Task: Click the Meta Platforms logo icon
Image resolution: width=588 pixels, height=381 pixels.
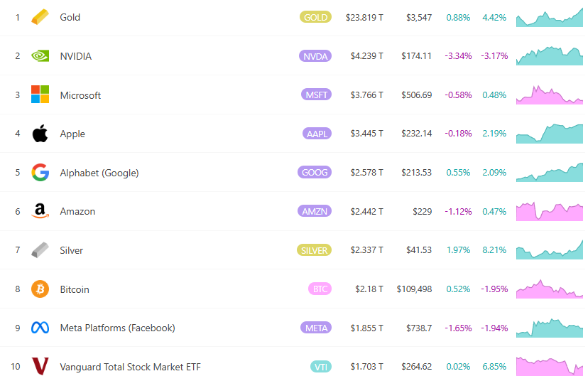Action: point(40,328)
